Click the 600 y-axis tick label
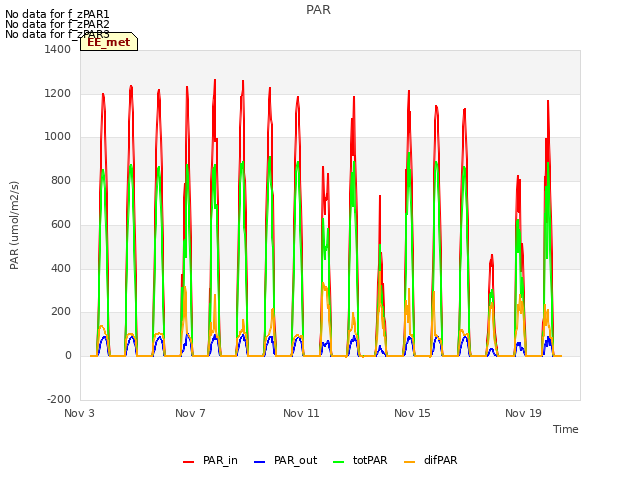 click(x=61, y=224)
